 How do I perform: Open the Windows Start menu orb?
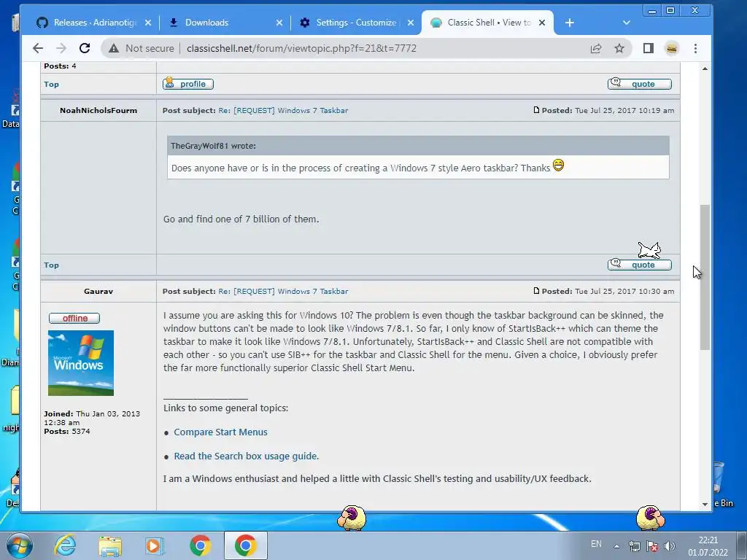pyautogui.click(x=20, y=545)
